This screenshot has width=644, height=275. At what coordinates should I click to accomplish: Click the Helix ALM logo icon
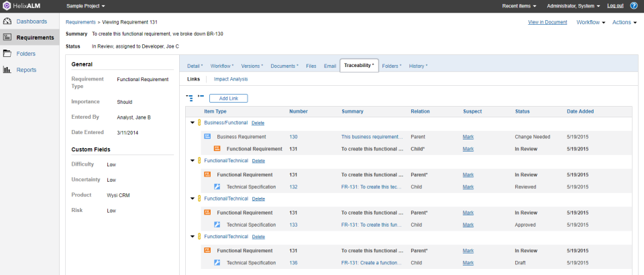[6, 5]
